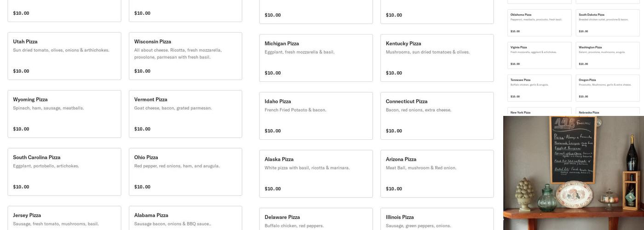This screenshot has width=644, height=230.
Task: Click the chalkboard menu photo
Action: pos(574,173)
